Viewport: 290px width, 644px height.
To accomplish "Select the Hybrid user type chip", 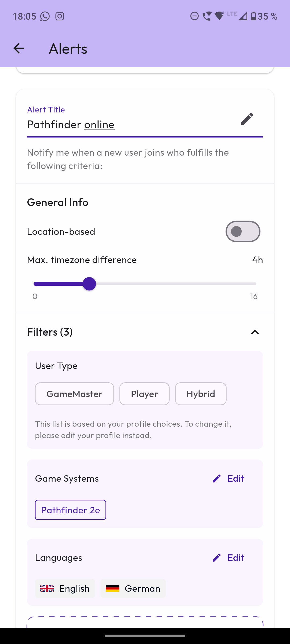I will (x=201, y=394).
